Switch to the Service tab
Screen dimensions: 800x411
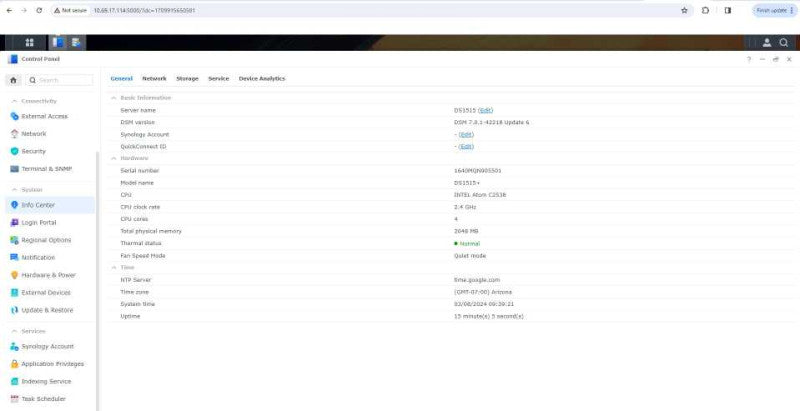[218, 79]
